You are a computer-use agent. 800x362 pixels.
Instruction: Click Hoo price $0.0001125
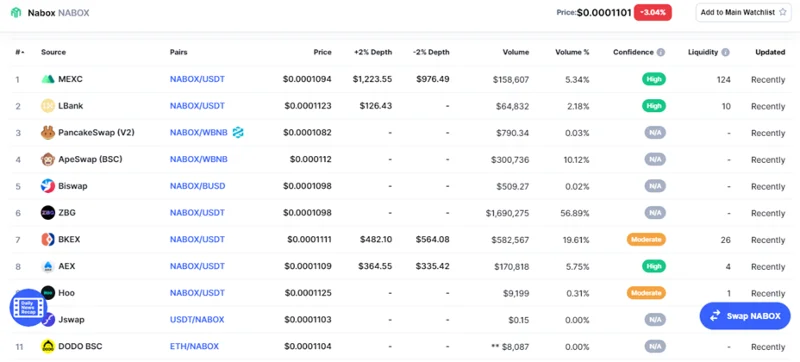(x=308, y=293)
